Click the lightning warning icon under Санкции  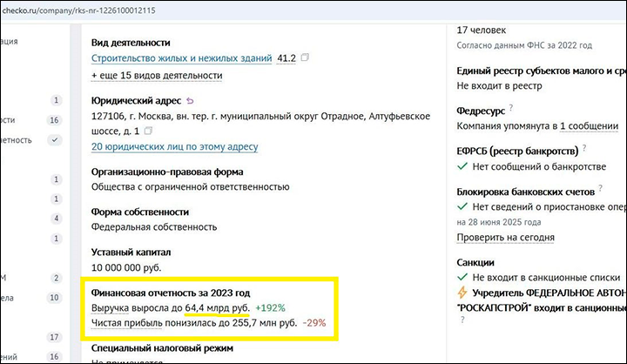tap(462, 294)
